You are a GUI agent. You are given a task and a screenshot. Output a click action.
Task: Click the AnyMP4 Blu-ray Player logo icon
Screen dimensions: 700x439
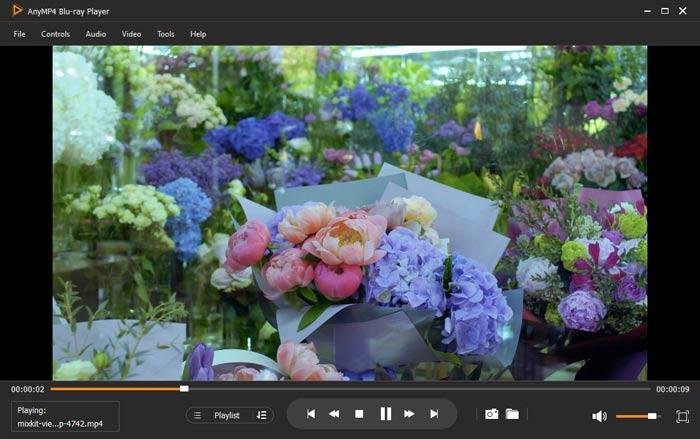coord(15,11)
